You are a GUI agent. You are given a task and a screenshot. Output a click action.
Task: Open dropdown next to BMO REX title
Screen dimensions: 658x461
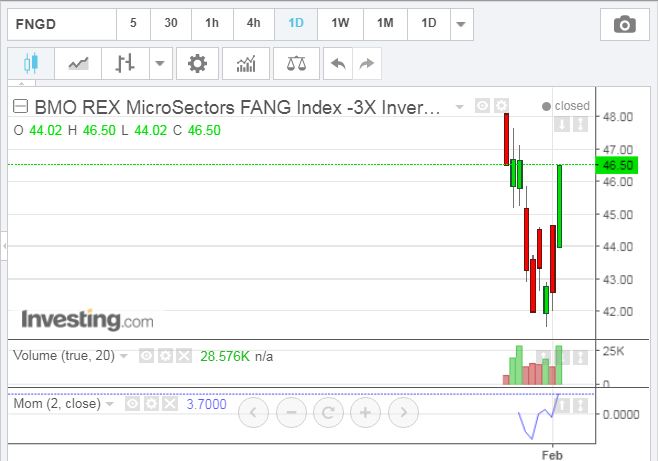point(460,107)
